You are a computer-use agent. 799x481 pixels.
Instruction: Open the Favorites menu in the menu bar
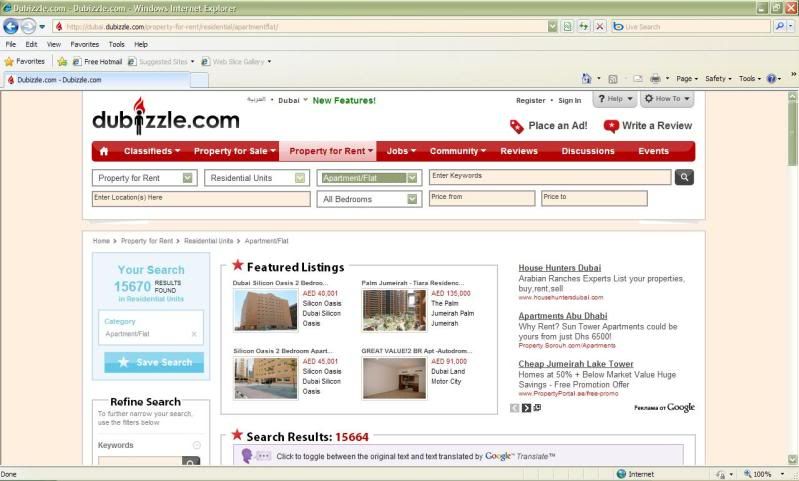[x=85, y=44]
